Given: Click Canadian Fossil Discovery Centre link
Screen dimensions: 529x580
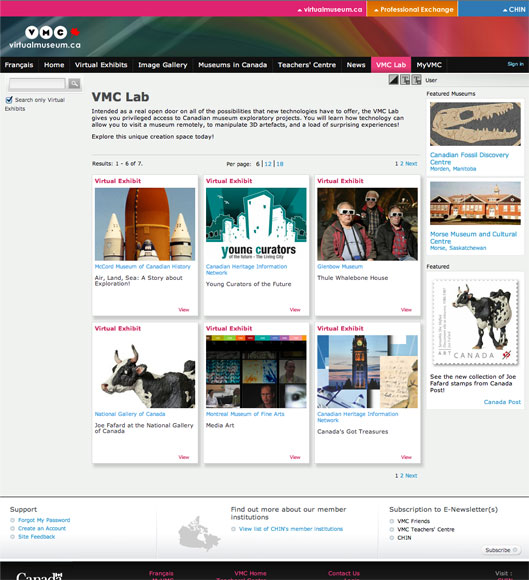Looking at the screenshot, I should [469, 158].
